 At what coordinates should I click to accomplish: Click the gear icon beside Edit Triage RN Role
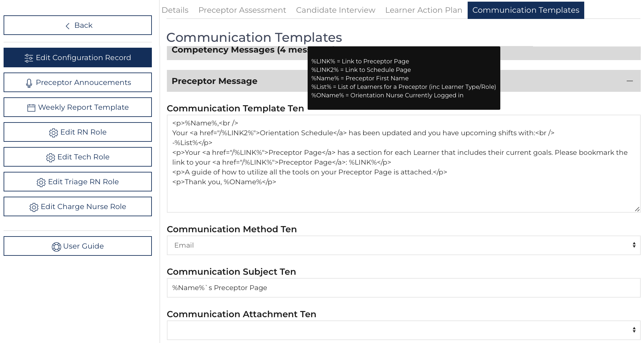tap(41, 182)
